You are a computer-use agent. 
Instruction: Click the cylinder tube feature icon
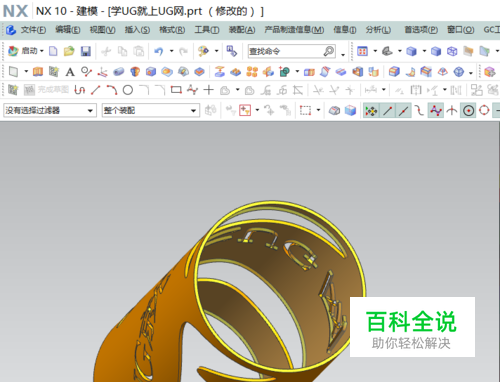[118, 72]
